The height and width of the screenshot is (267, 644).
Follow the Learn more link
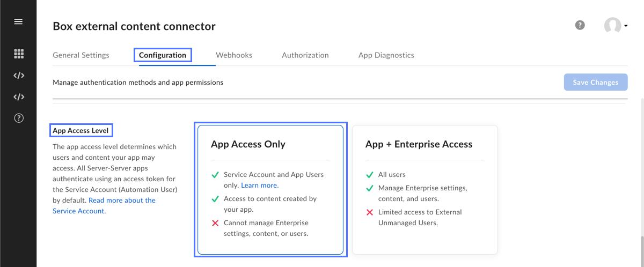pyautogui.click(x=260, y=186)
